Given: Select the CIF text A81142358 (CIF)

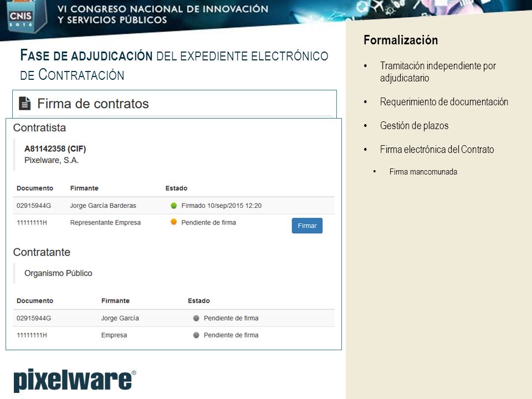Looking at the screenshot, I should [55, 149].
